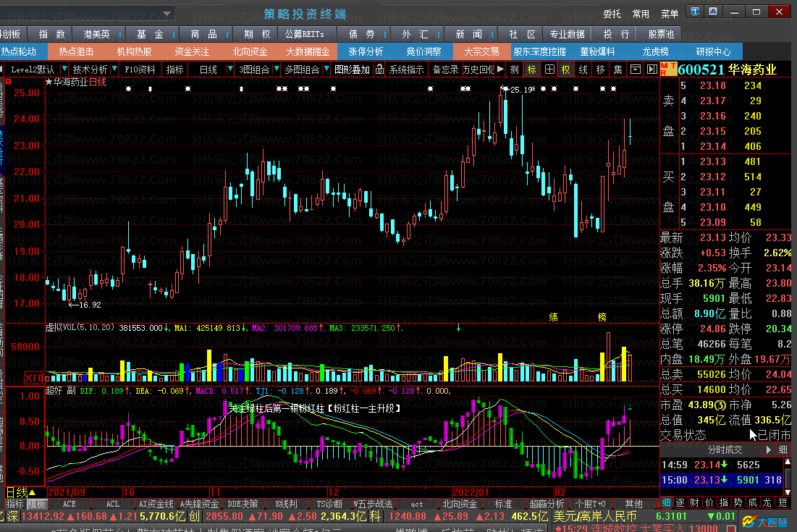Click the 研报中心 tab
Viewport: 797px width, 532px height.
click(712, 51)
